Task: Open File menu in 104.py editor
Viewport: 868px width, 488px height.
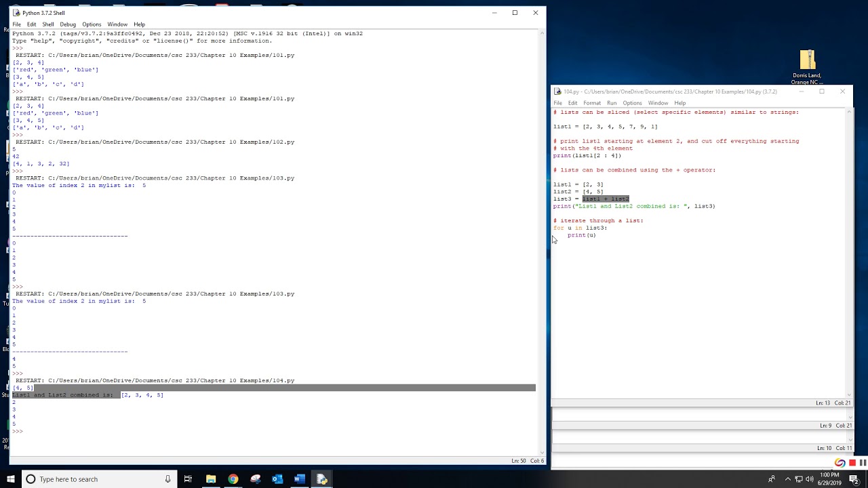Action: 557,103
